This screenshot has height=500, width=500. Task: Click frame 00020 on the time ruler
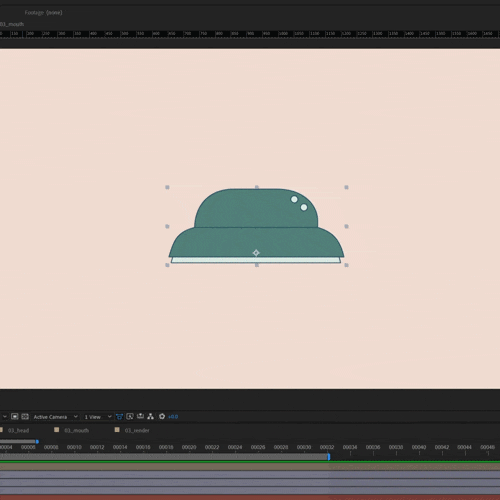[x=189, y=447]
